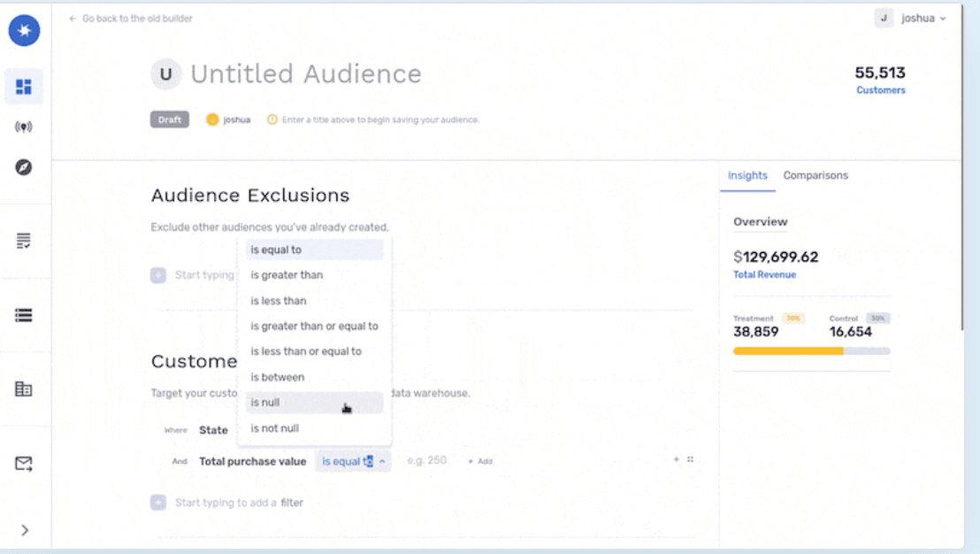Click the drag handle on Total purchase value row
The height and width of the screenshot is (554, 980).
point(690,459)
